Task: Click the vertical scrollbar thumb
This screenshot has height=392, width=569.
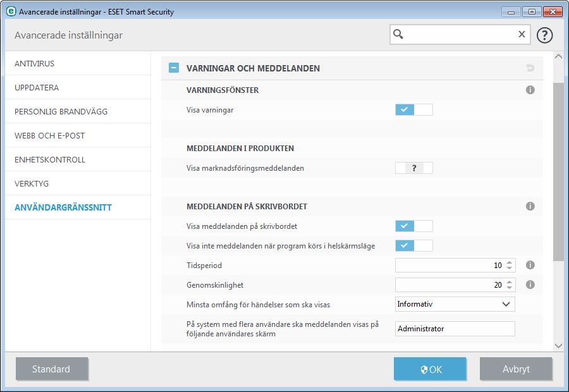Action: click(558, 171)
